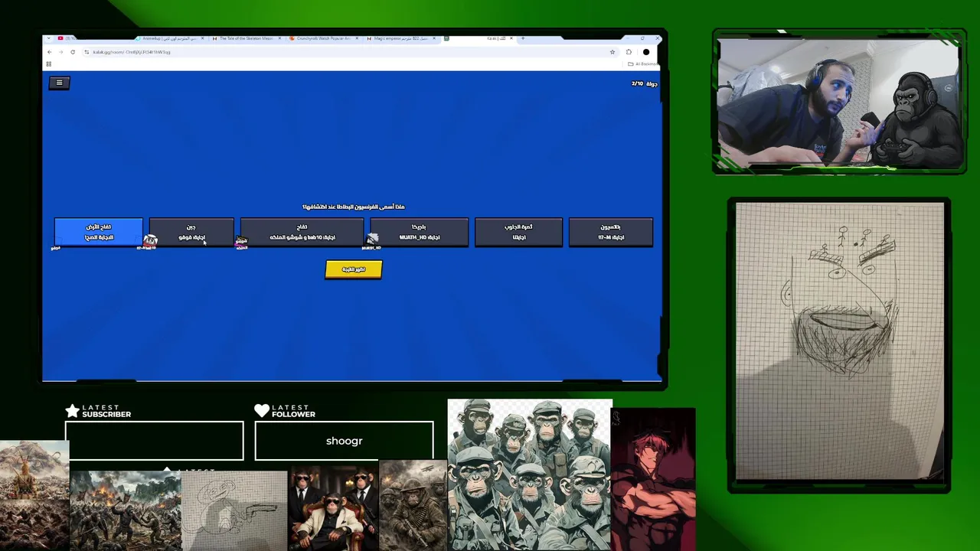Click the latest follower name shoogr
This screenshot has width=980, height=551.
(344, 441)
